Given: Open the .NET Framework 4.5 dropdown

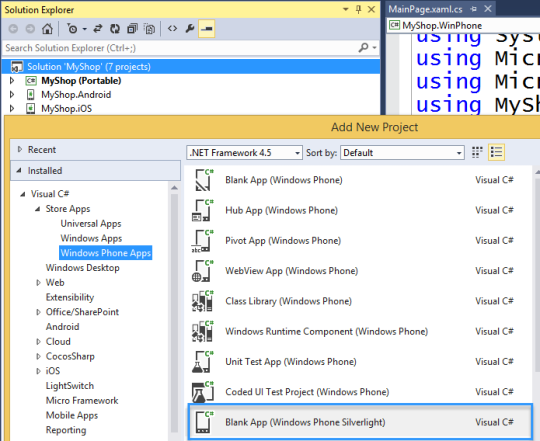Looking at the screenshot, I should (x=245, y=153).
